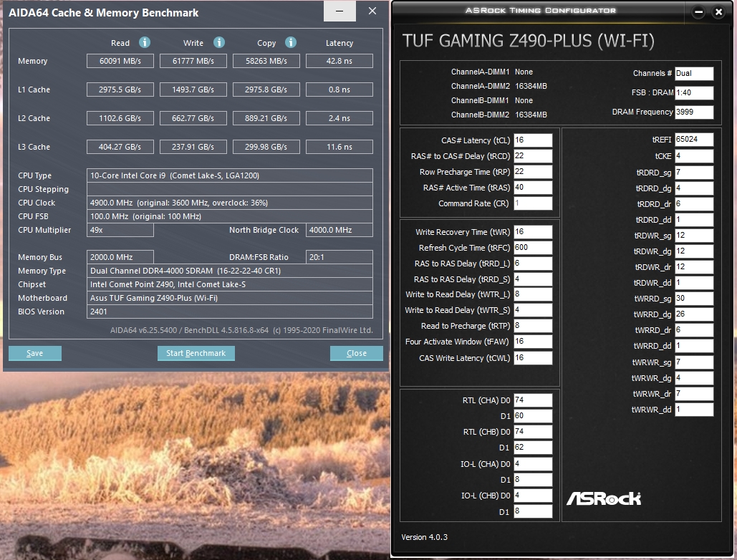Click the tWRWR_dd value field

[694, 410]
